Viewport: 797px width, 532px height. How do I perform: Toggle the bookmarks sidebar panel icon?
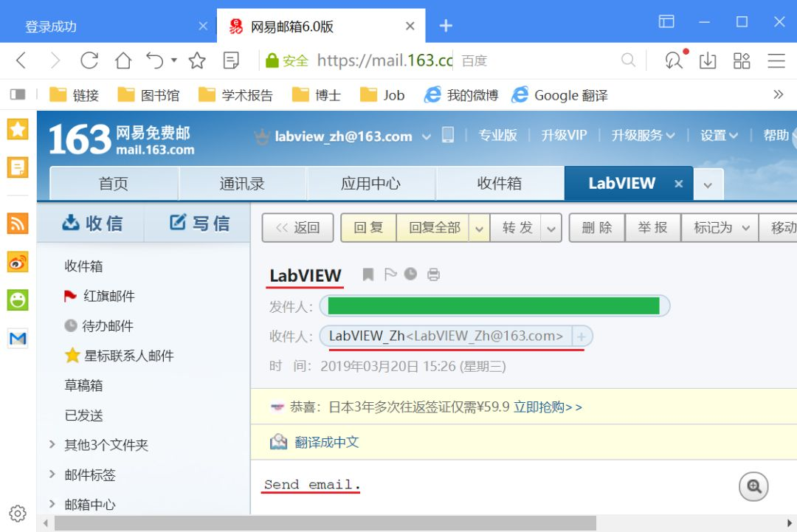(x=17, y=94)
